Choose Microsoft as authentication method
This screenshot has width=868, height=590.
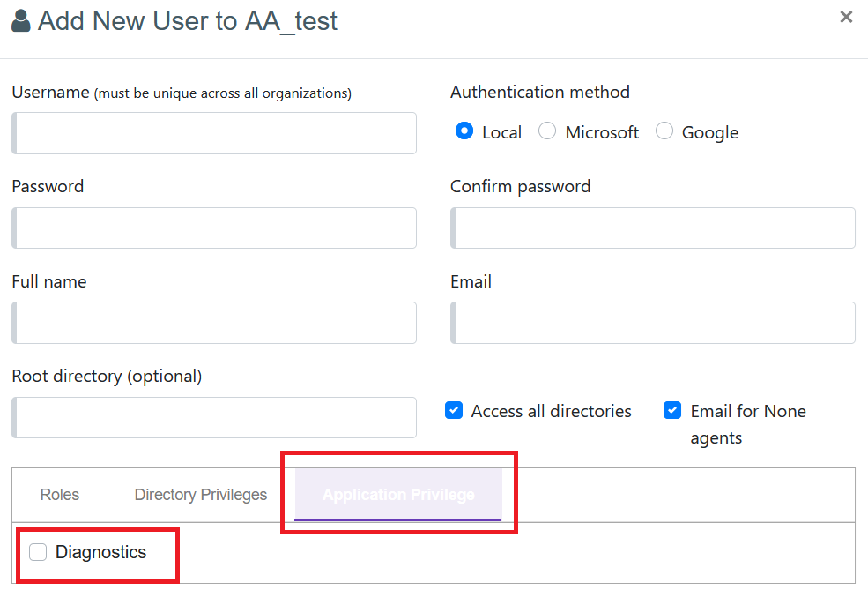coord(547,131)
